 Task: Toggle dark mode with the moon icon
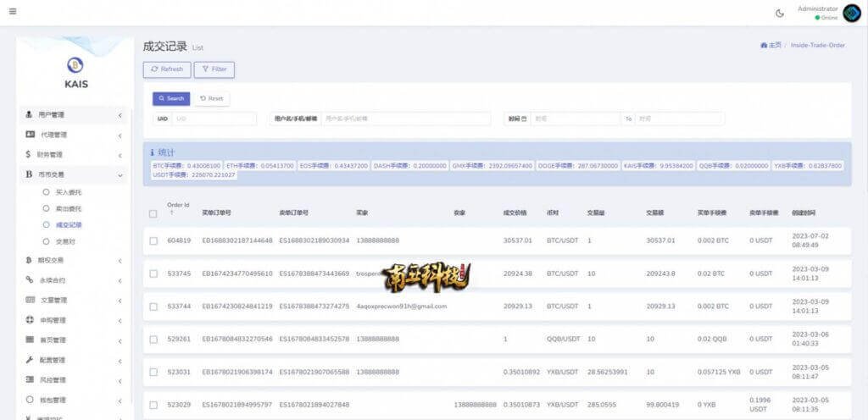[x=780, y=13]
